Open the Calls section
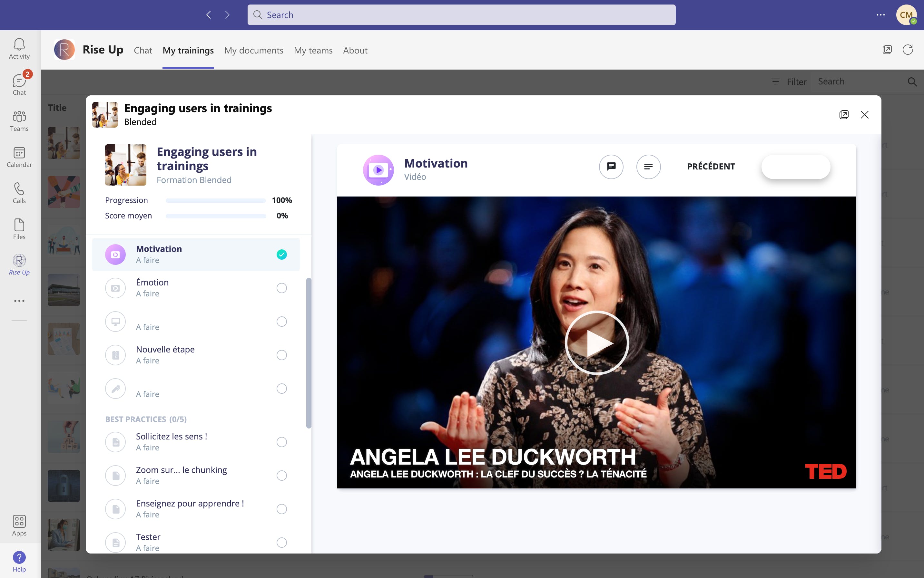The image size is (924, 578). 19,193
